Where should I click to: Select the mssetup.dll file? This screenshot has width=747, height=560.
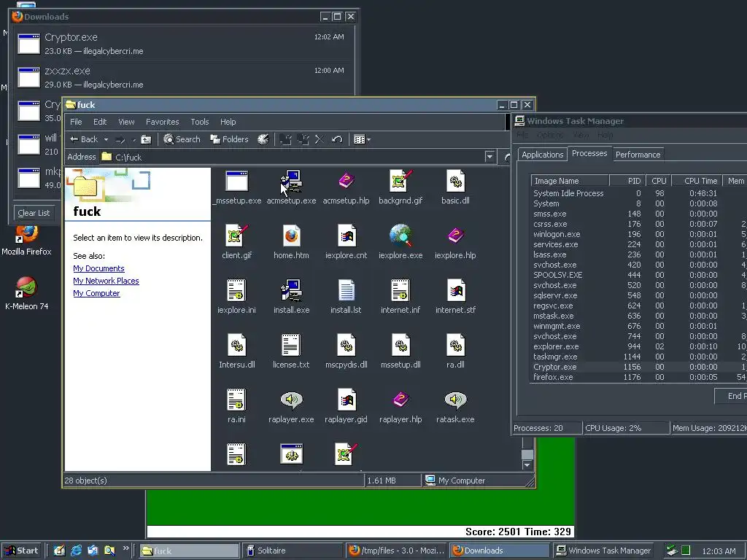[400, 352]
